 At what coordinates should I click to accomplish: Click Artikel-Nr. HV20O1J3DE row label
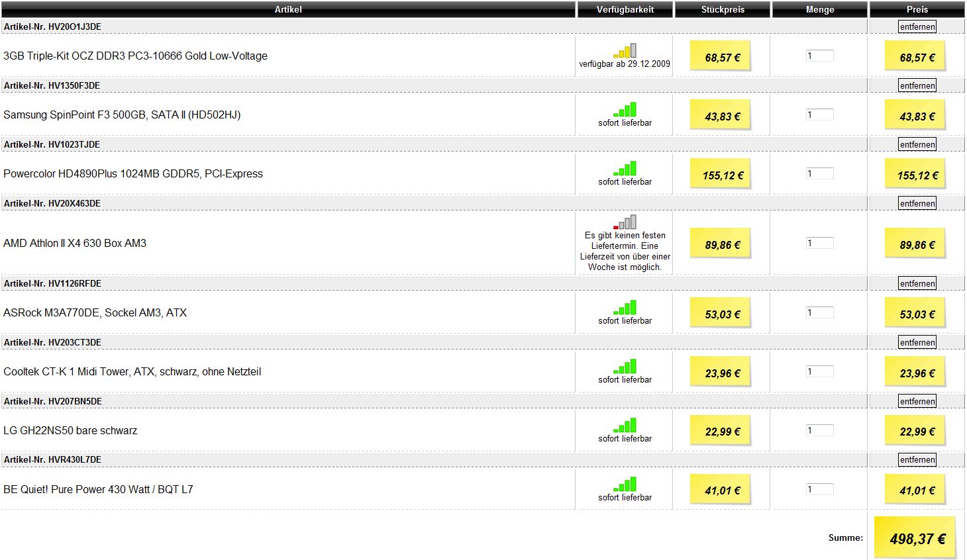point(52,26)
